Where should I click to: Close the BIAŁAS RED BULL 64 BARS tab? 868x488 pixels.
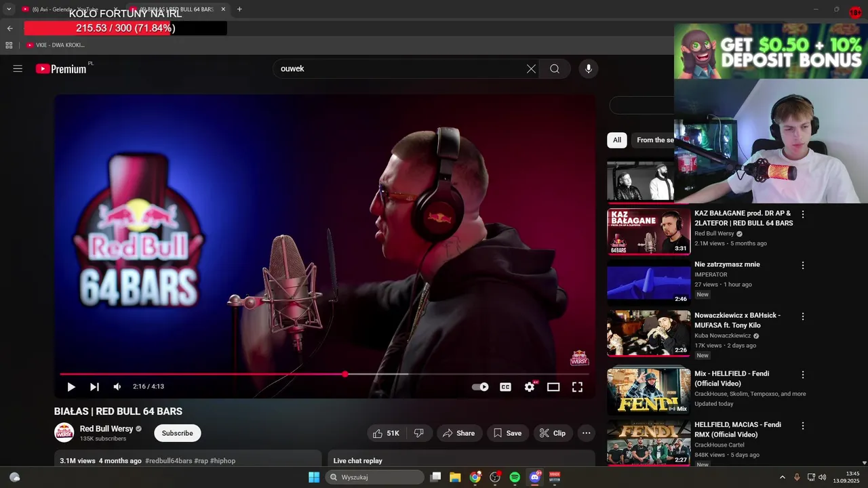tap(223, 9)
